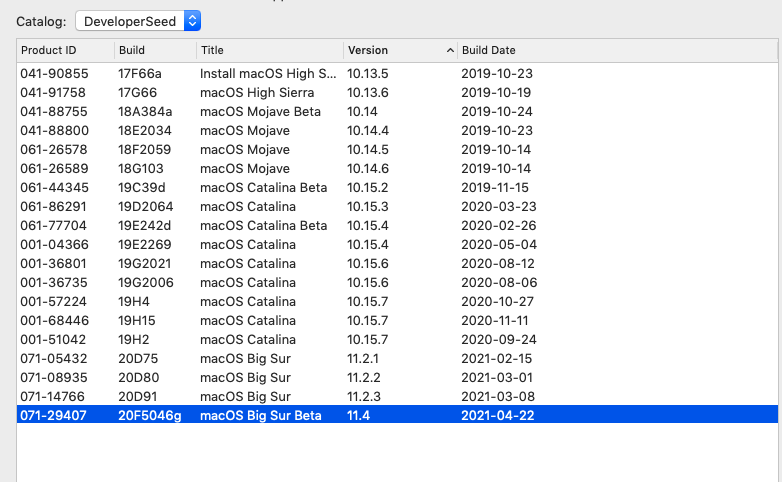Toggle the Version sort direction arrow
Viewport: 782px width, 482px height.
pyautogui.click(x=450, y=50)
